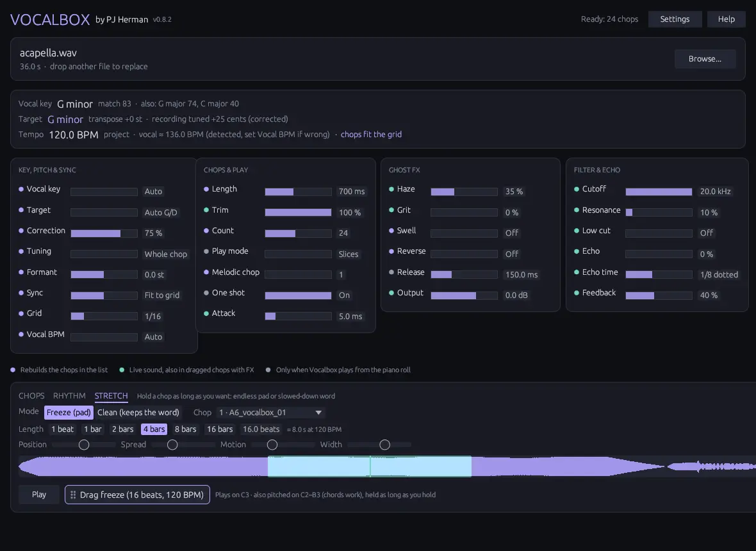The image size is (756, 551).
Task: Follow the 'chops fit the grid' link
Action: click(x=371, y=135)
